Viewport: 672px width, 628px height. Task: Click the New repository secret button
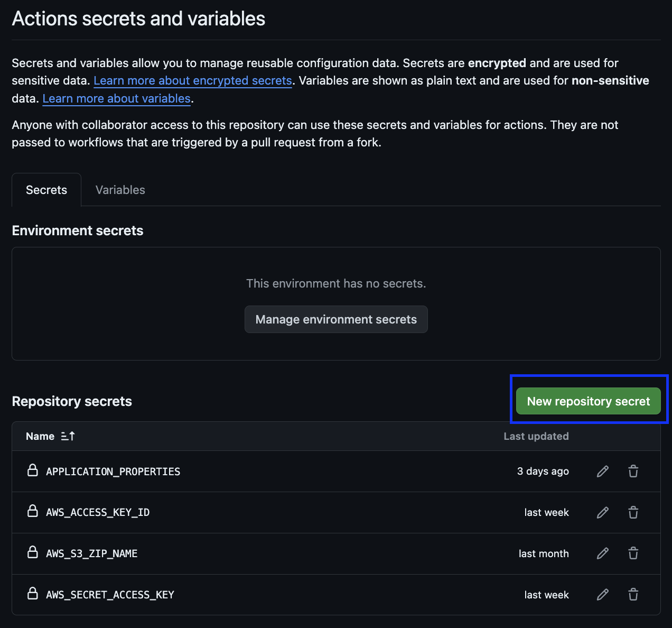(x=588, y=401)
